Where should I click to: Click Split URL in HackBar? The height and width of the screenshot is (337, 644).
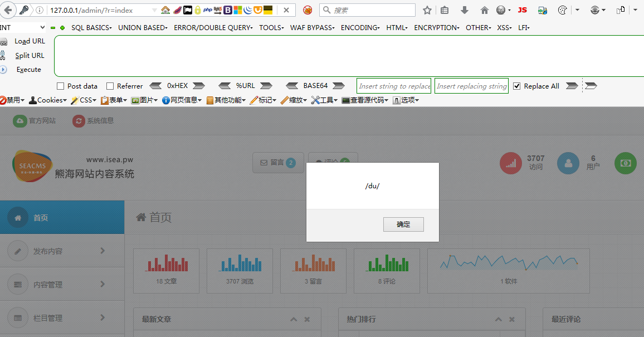point(30,55)
